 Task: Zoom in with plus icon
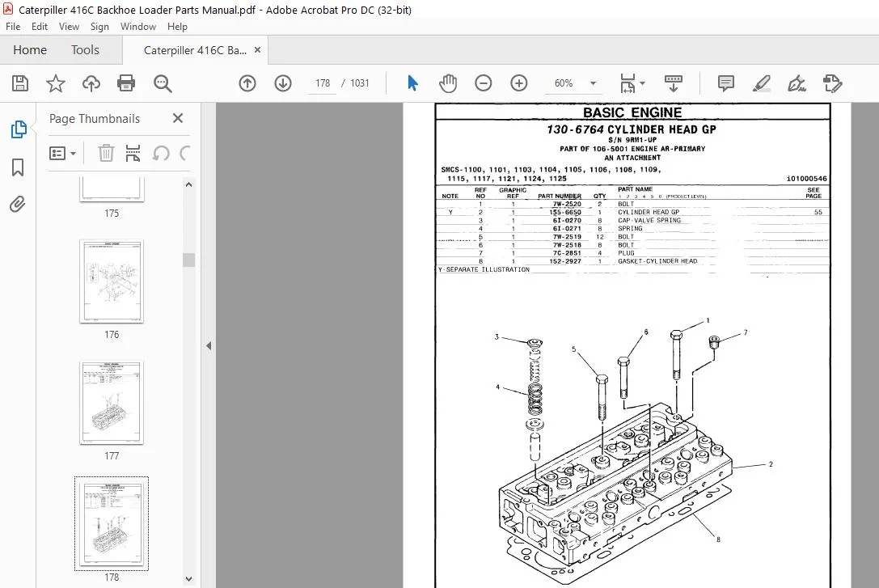pos(519,83)
